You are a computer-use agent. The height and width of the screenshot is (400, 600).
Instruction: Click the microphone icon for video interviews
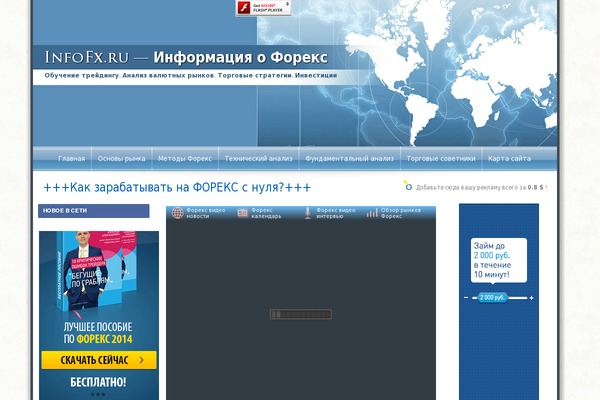tap(308, 213)
